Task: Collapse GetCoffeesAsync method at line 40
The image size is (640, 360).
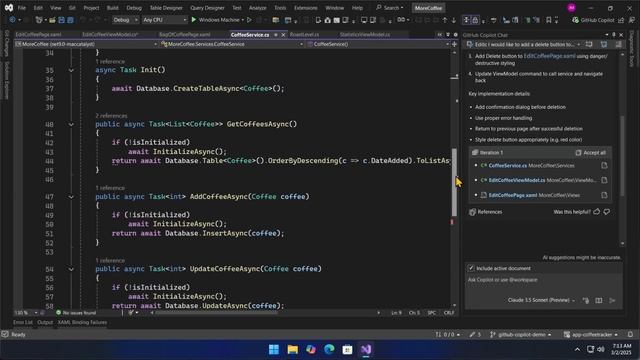Action: click(71, 124)
